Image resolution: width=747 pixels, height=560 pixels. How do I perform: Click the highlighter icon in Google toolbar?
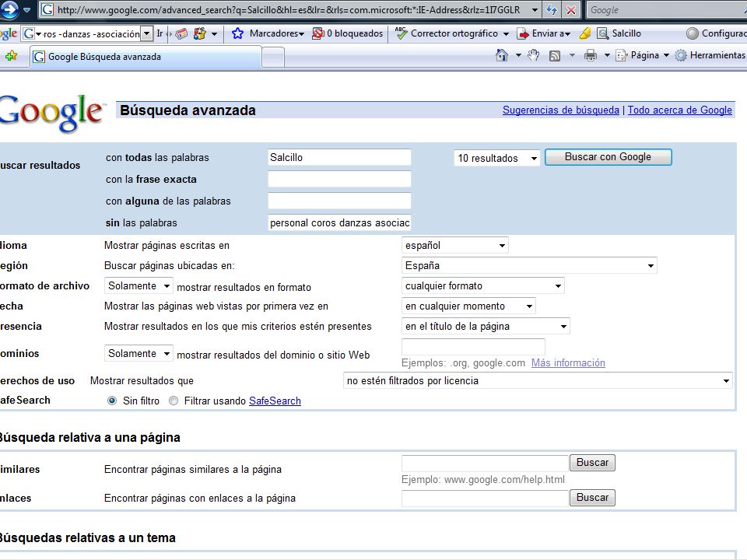tap(585, 33)
